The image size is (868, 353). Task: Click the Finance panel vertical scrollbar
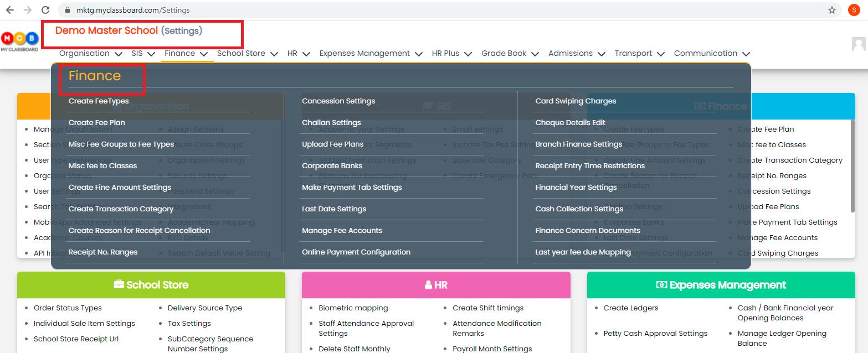tap(852, 166)
